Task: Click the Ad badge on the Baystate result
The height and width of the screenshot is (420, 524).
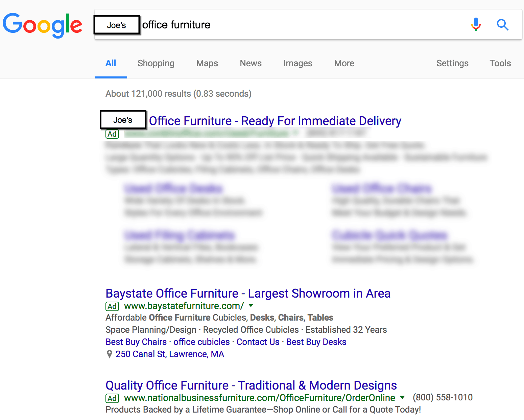Action: (112, 306)
